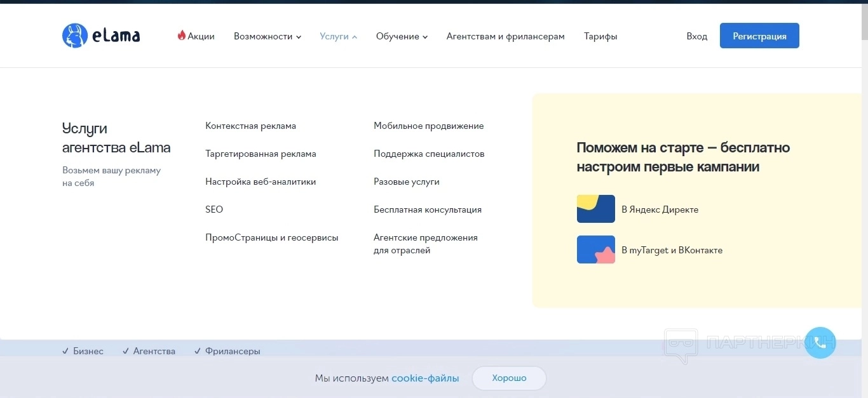868x398 pixels.
Task: Click the page vertical scrollbar
Action: [x=863, y=190]
